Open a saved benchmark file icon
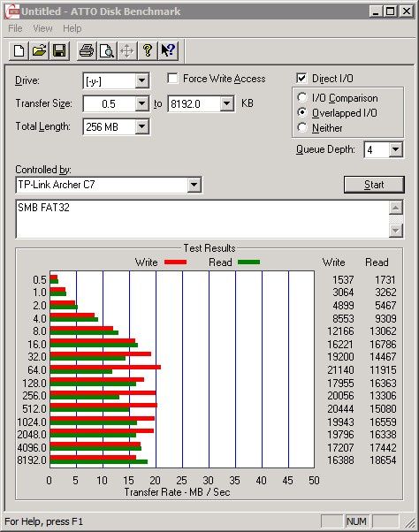Viewport: 419px width, 532px height. [39, 51]
